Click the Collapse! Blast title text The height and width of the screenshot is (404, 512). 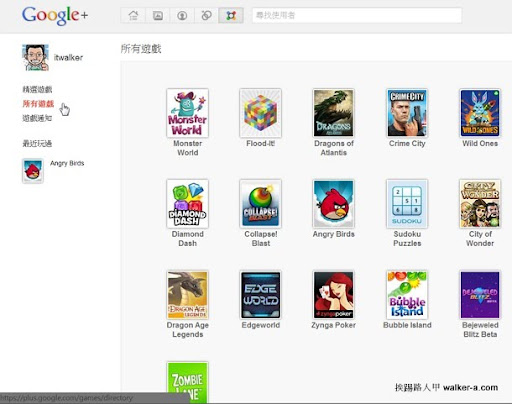point(261,239)
